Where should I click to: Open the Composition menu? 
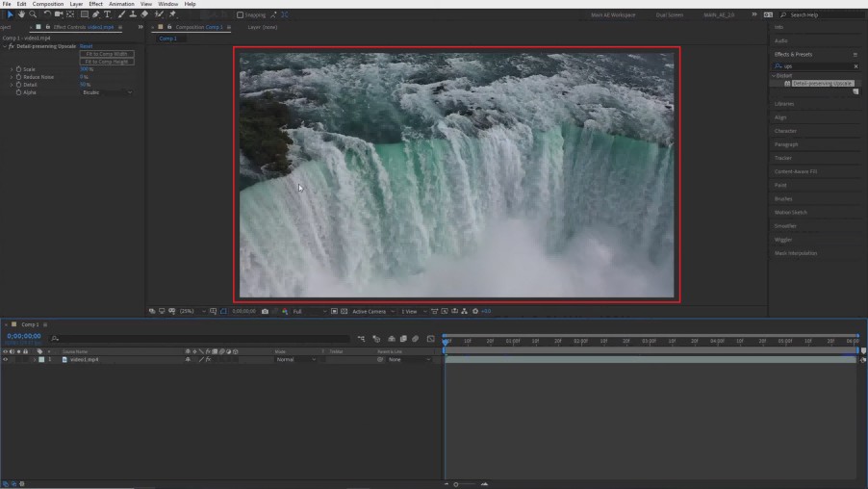47,4
